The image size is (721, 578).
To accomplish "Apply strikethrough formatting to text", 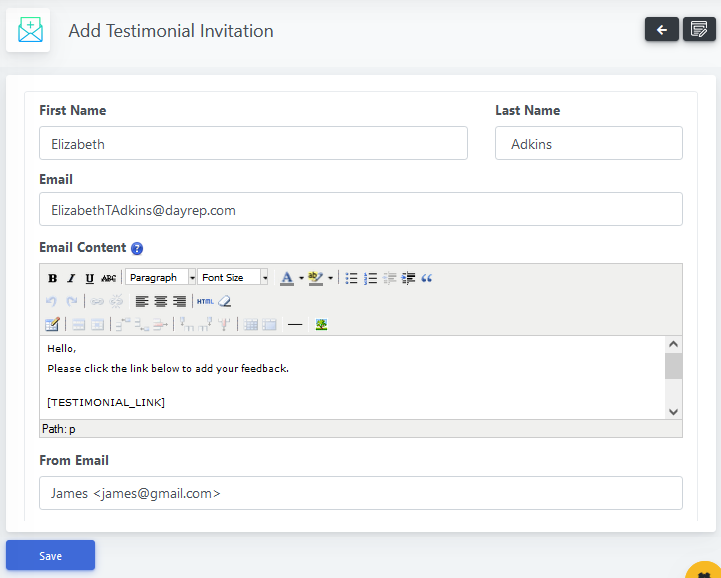I will (x=108, y=278).
